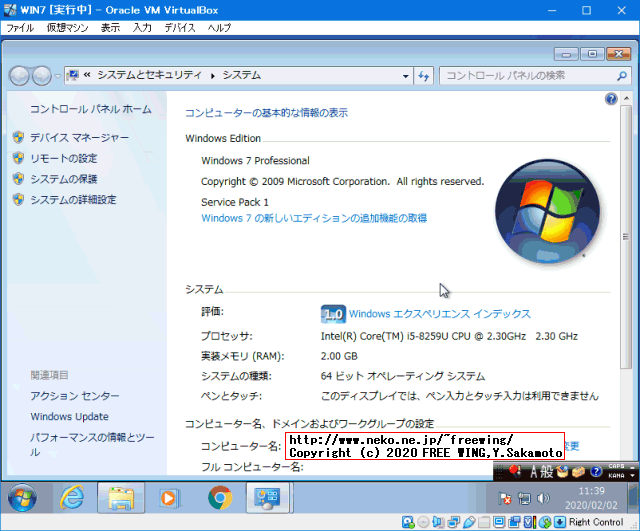Viewport: 640px width, 531px height.
Task: Click the IME red pin language icon
Action: coord(515,472)
